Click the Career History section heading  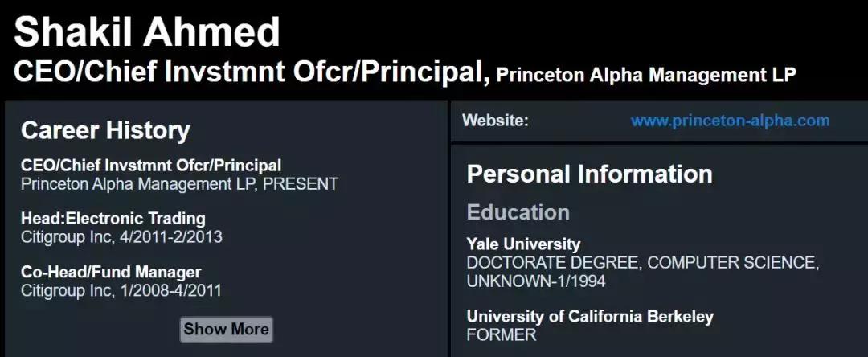105,130
